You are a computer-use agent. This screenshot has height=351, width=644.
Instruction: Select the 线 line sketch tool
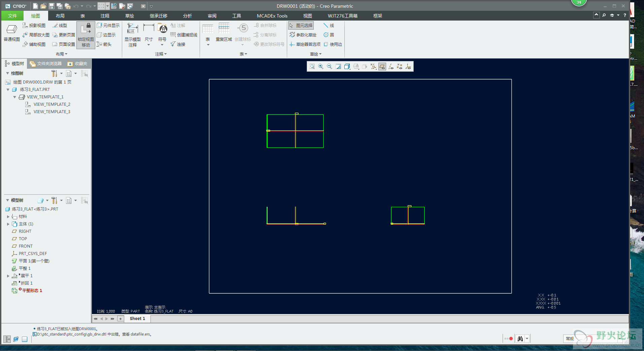tap(329, 25)
